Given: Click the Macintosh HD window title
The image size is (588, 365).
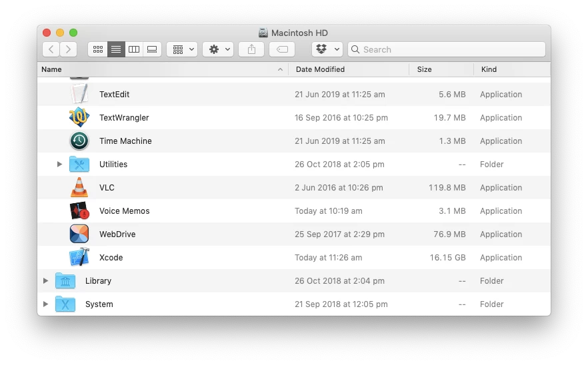Looking at the screenshot, I should [299, 33].
